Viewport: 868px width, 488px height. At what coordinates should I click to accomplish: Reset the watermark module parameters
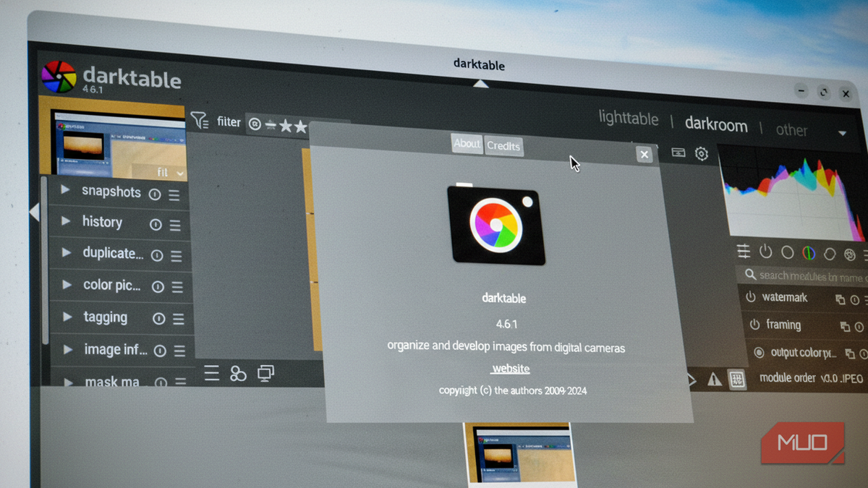(x=855, y=300)
